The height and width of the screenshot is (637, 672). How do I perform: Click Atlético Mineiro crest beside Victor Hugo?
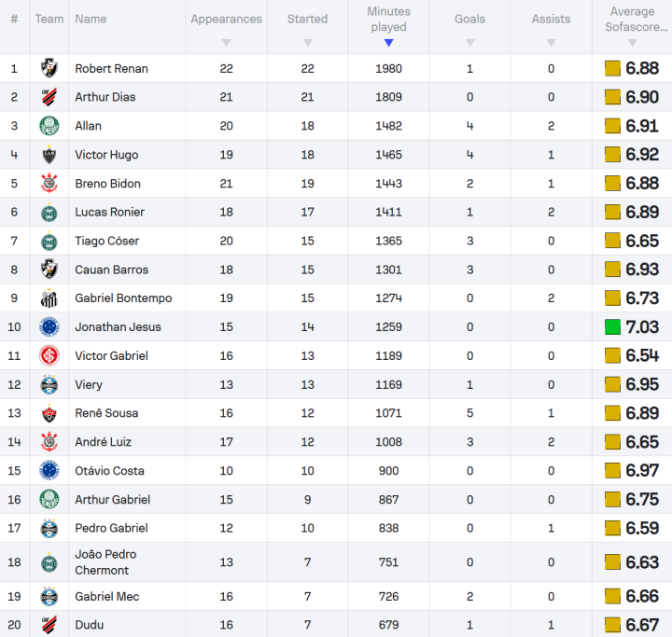click(x=49, y=155)
